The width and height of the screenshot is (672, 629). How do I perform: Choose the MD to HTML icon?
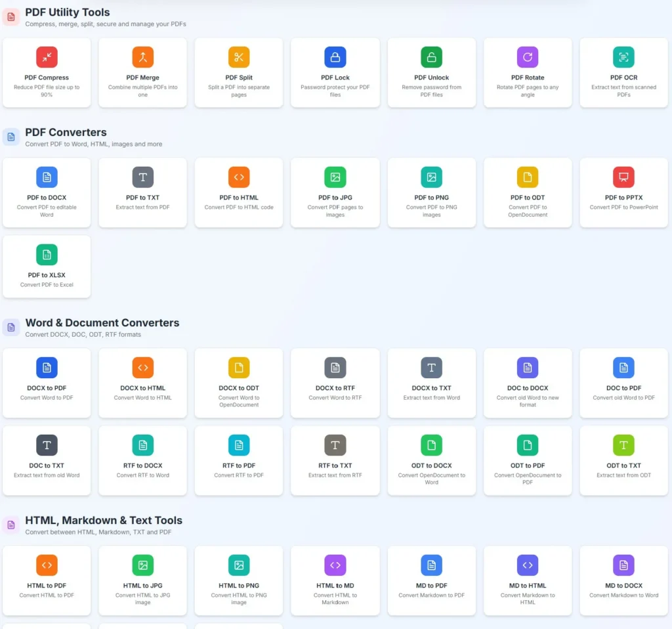528,565
